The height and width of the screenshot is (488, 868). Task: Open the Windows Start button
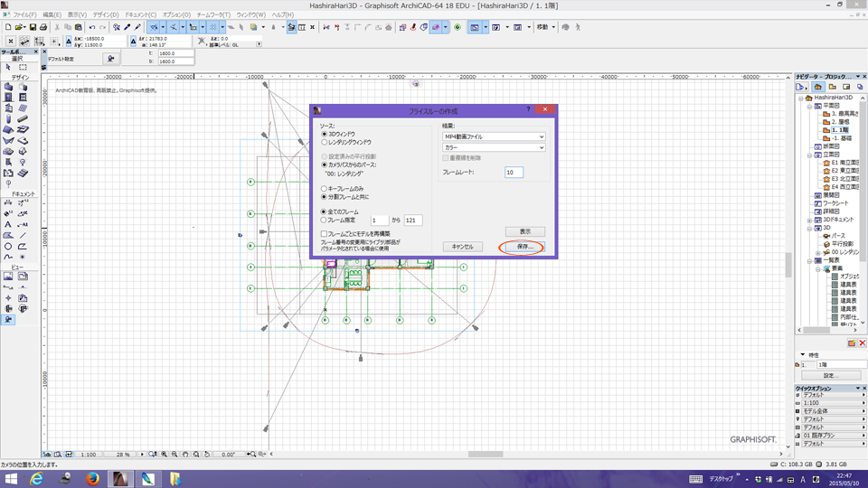point(11,479)
